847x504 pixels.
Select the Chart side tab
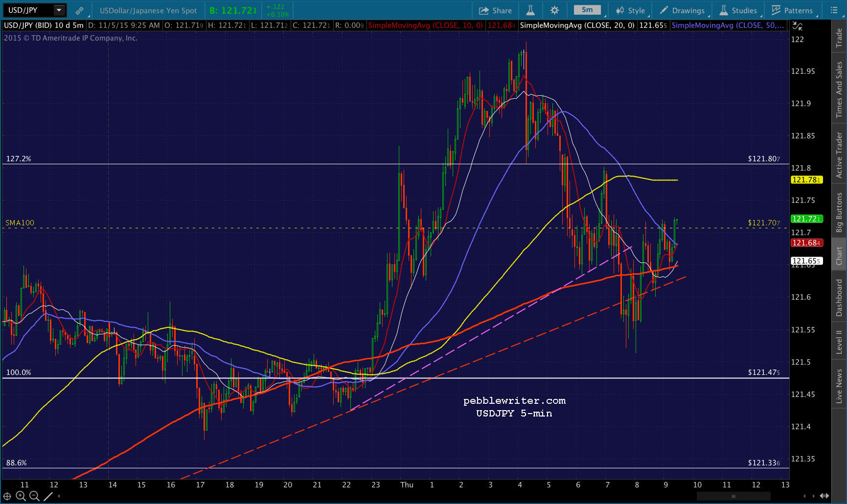click(x=839, y=256)
